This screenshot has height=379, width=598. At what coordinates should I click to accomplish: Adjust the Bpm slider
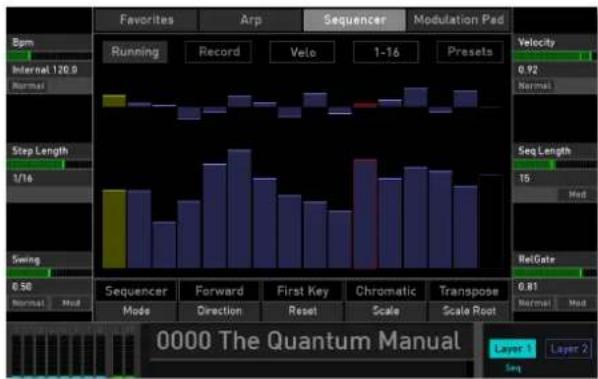(50, 56)
